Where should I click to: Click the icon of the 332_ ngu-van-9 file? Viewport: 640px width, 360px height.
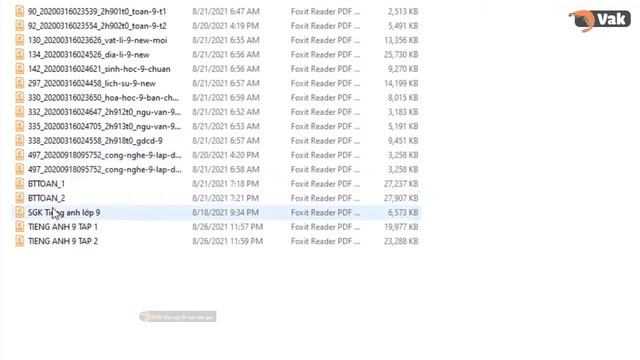(x=20, y=112)
